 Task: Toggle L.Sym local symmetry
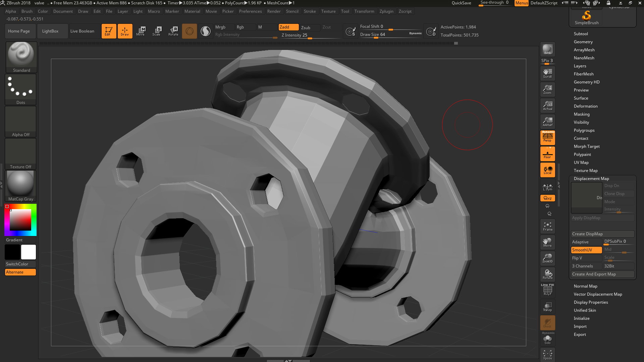tap(547, 187)
